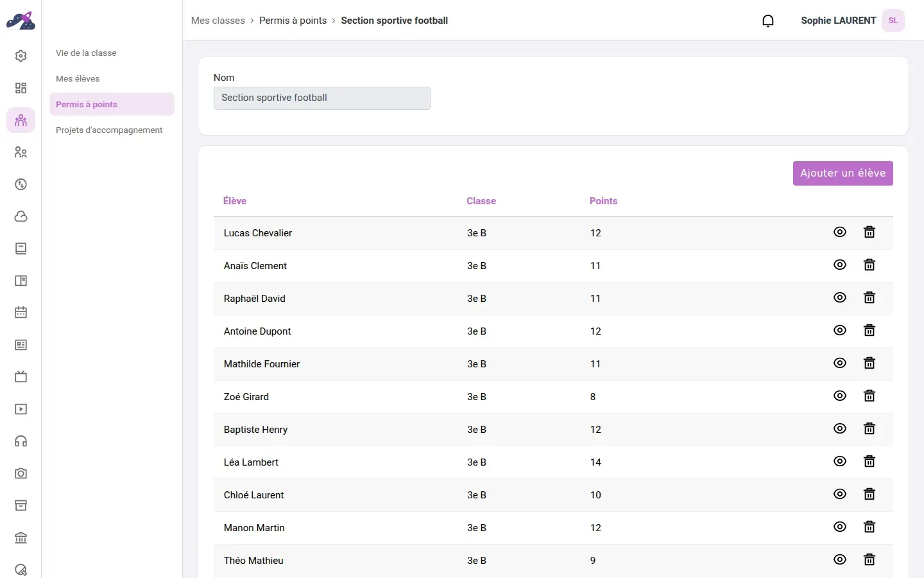View Léa Lambert with eye icon
Viewport: 924px width, 578px height.
click(840, 462)
